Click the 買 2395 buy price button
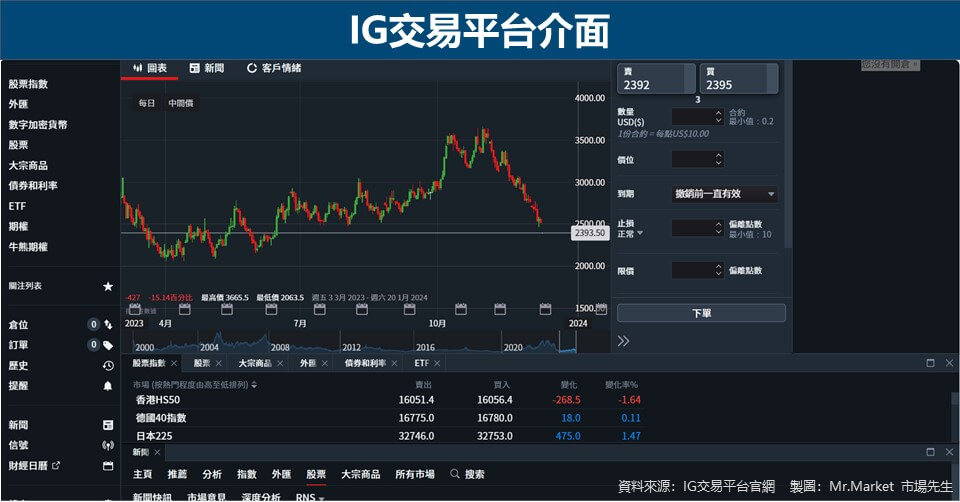960x502 pixels. [739, 78]
